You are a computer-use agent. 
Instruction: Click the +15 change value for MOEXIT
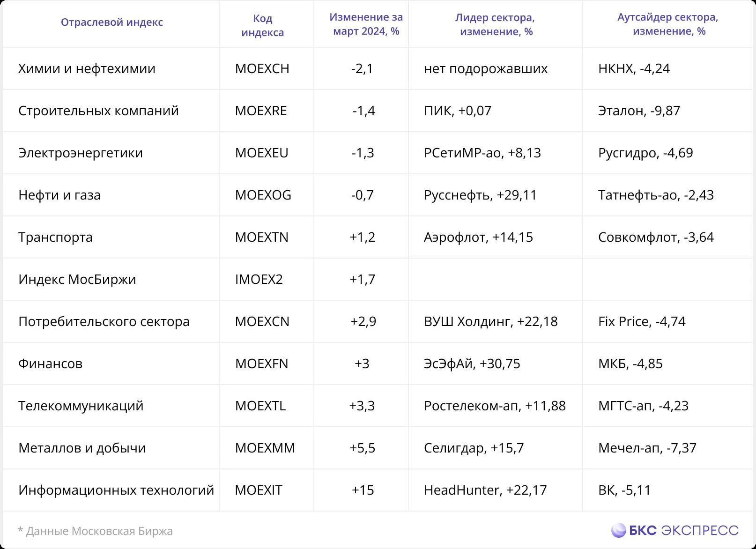(363, 490)
